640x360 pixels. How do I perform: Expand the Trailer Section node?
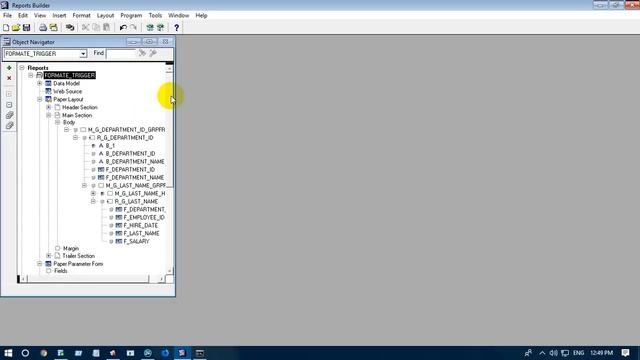[x=49, y=256]
